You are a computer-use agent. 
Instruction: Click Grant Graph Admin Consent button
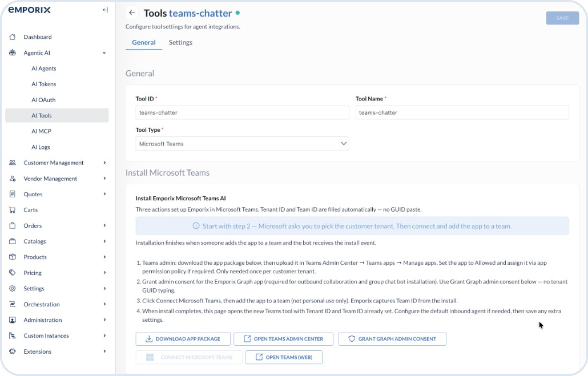[392, 339]
